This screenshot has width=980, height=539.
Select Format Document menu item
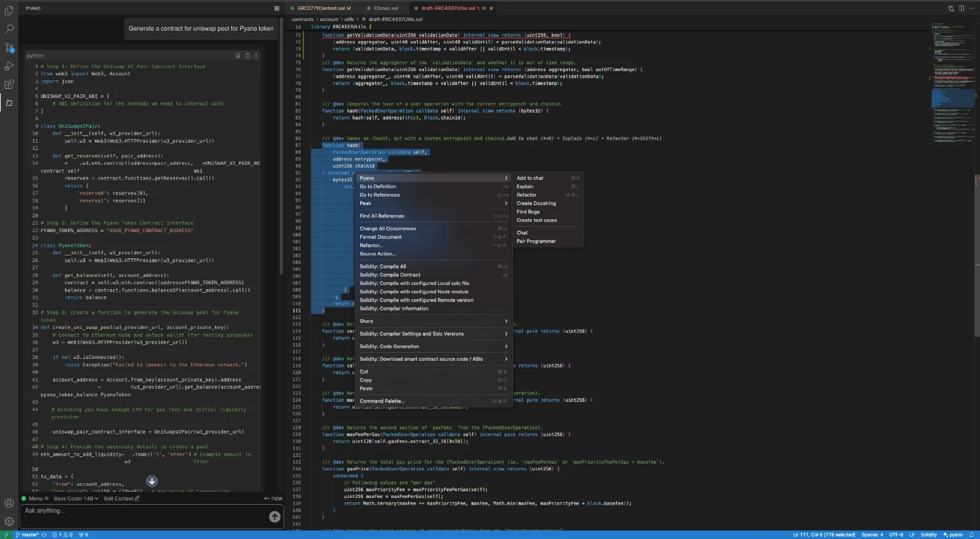434,237
